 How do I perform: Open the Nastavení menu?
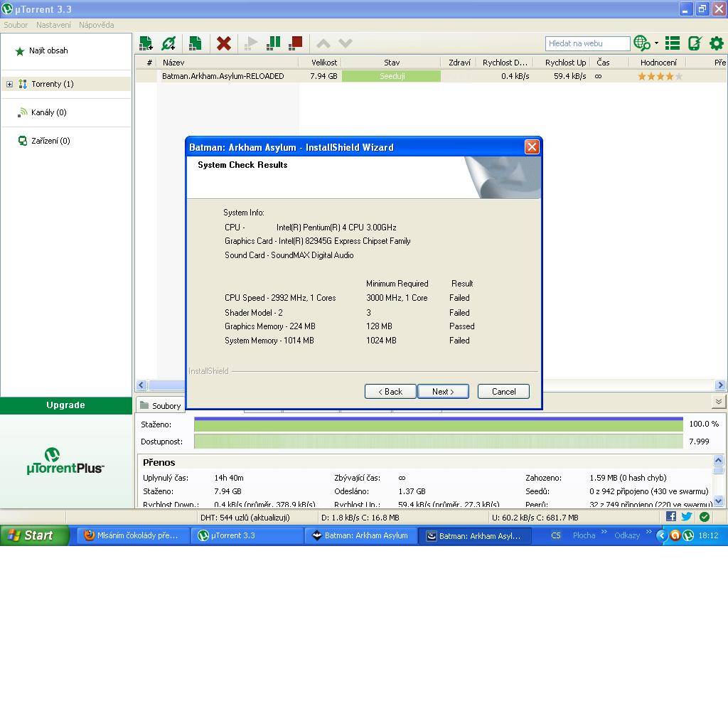(53, 25)
